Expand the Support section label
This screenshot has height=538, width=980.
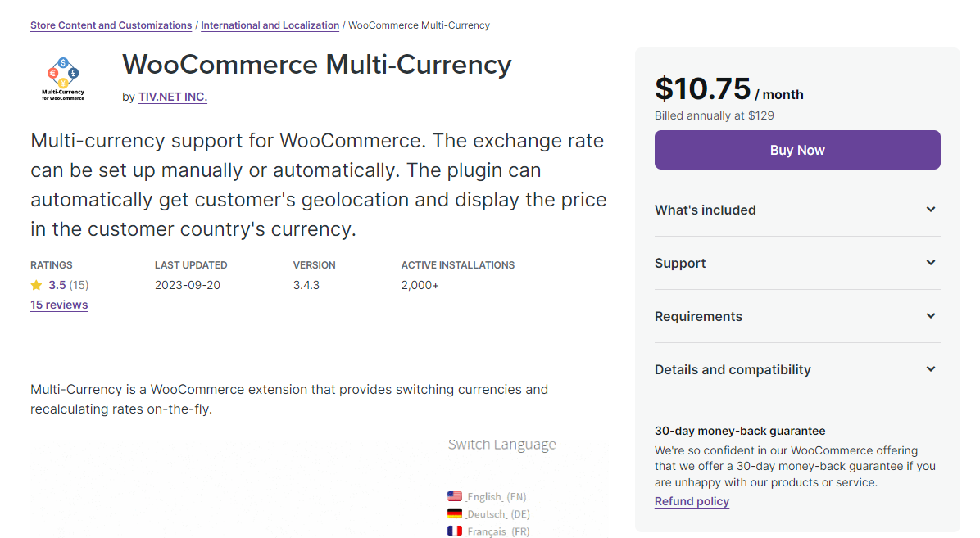point(680,263)
